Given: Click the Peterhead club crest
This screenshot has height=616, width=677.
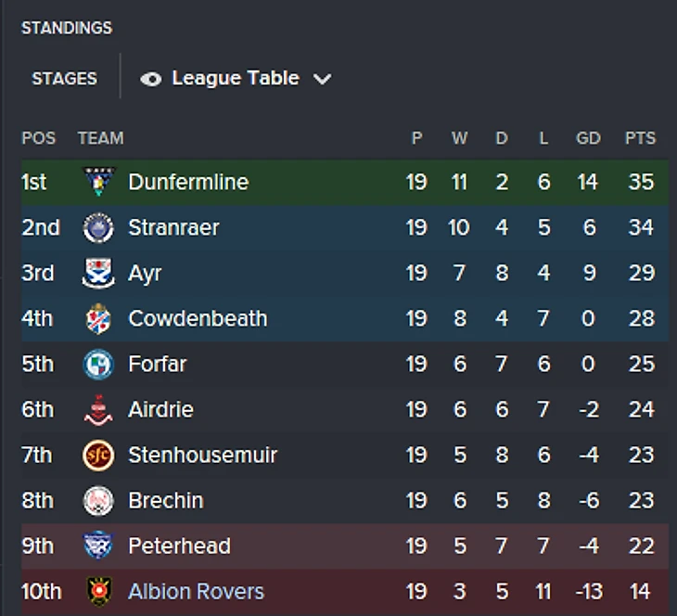Looking at the screenshot, I should click(x=98, y=545).
